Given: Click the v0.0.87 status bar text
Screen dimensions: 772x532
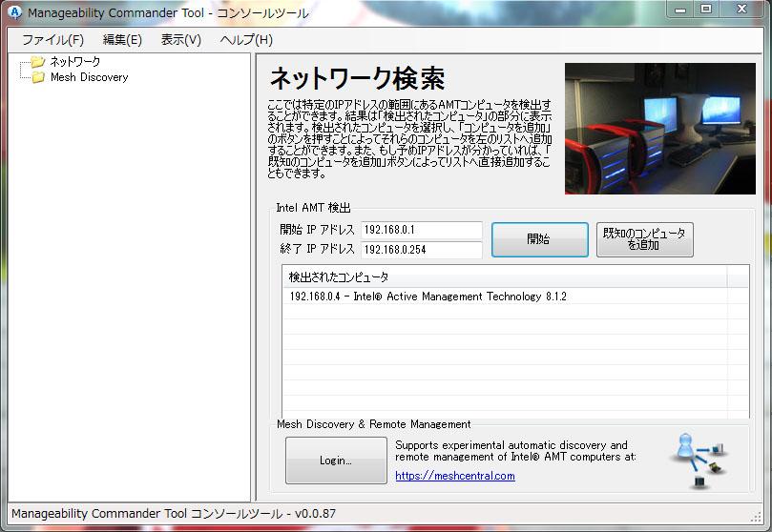Looking at the screenshot, I should [315, 514].
